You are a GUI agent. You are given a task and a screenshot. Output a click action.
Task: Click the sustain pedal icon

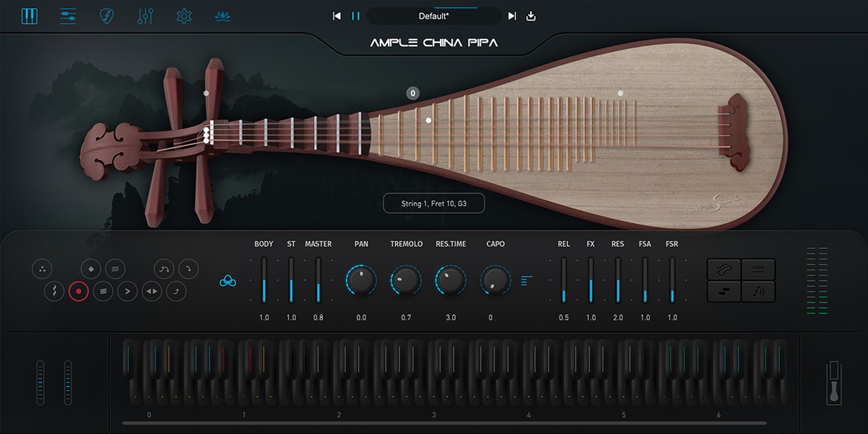click(x=834, y=383)
